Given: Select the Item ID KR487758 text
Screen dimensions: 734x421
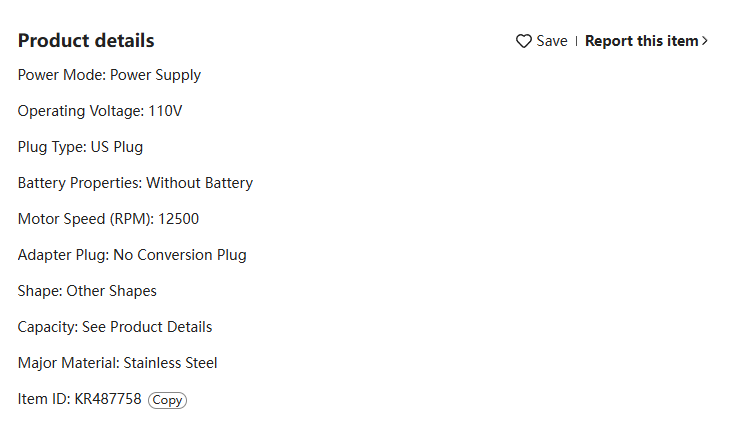Looking at the screenshot, I should 108,399.
